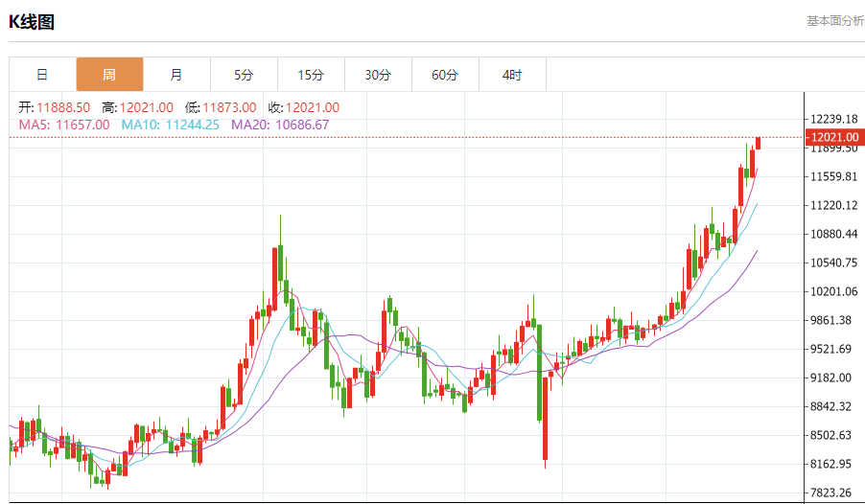Open the 基本面分析 link

[834, 21]
